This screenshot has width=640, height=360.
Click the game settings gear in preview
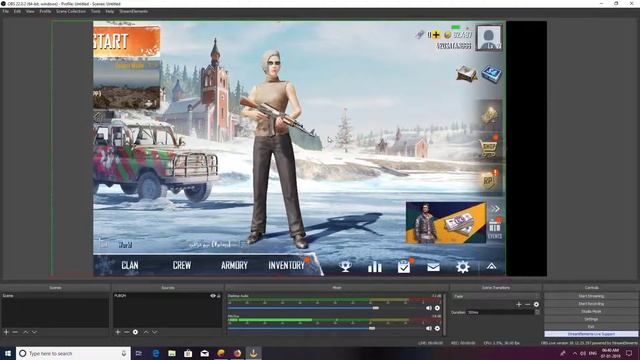463,267
